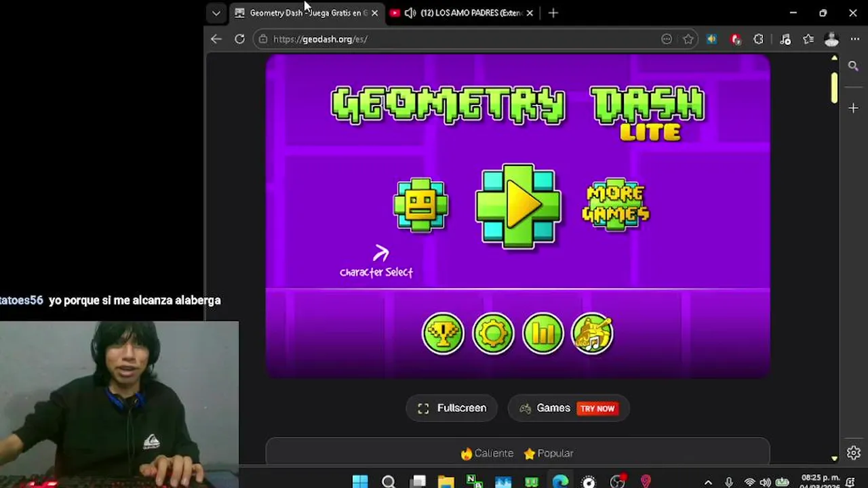The height and width of the screenshot is (488, 868).
Task: Open Windows taskbar search
Action: tap(389, 482)
